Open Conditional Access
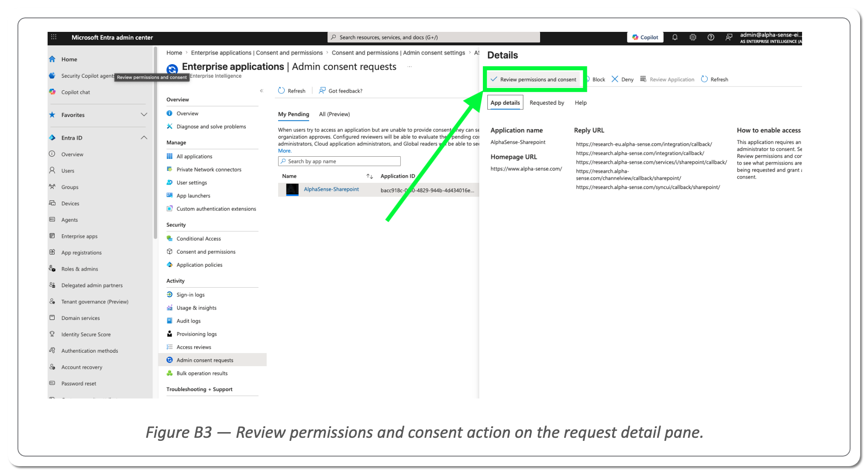The height and width of the screenshot is (474, 868). click(x=199, y=238)
